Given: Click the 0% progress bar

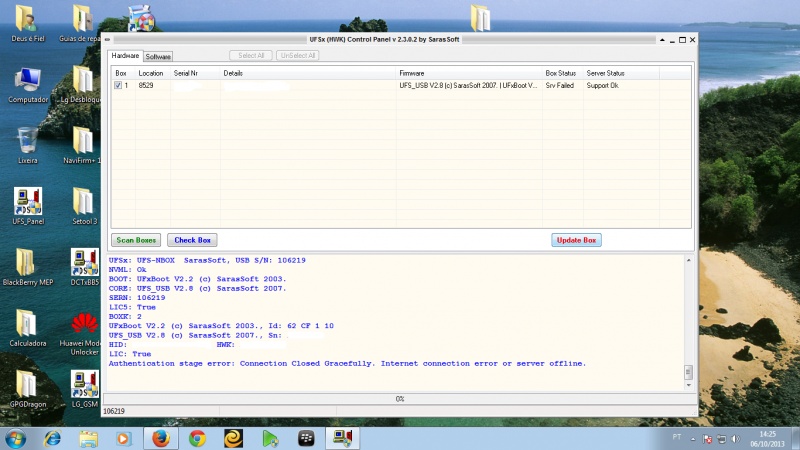Looking at the screenshot, I should click(x=400, y=398).
